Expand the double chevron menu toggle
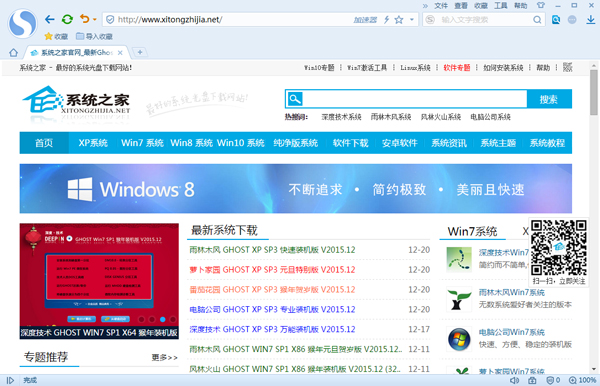 point(425,6)
